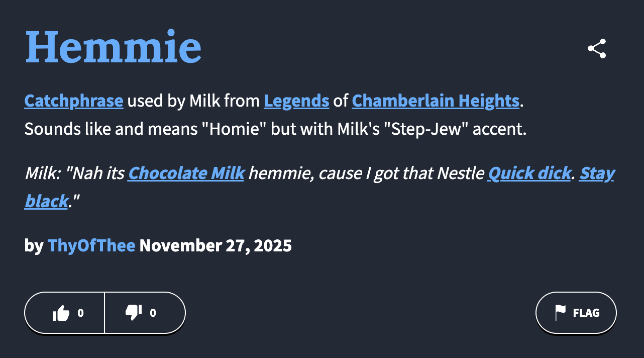Upvote the Hemmie definition with thumbs up

pos(61,313)
